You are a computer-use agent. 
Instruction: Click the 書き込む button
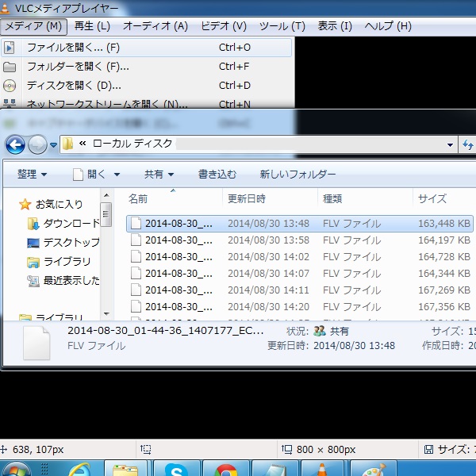point(217,175)
